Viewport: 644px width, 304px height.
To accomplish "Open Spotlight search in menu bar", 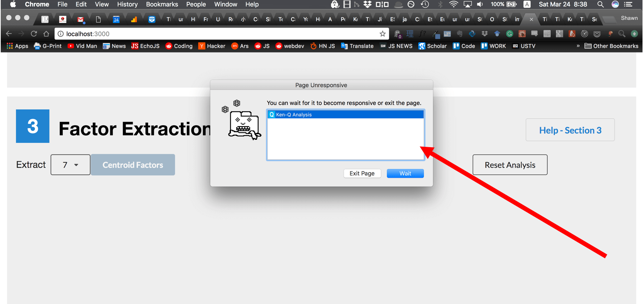I will pyautogui.click(x=600, y=4).
